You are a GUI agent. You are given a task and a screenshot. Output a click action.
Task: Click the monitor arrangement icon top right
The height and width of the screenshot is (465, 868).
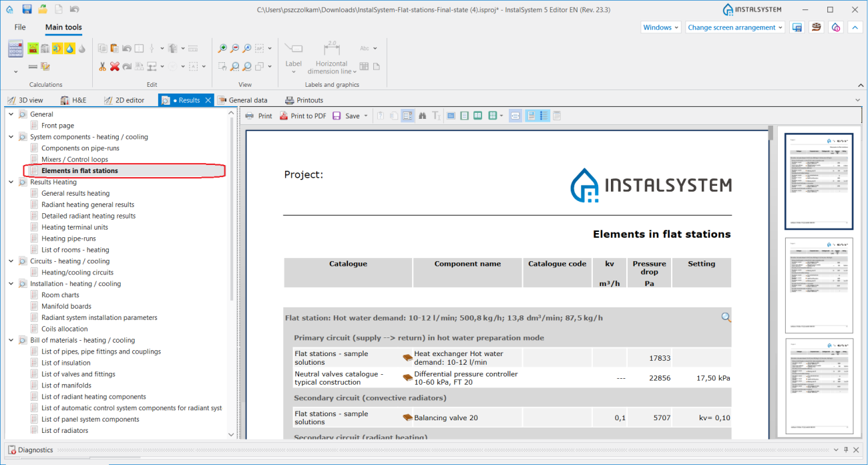(x=797, y=27)
